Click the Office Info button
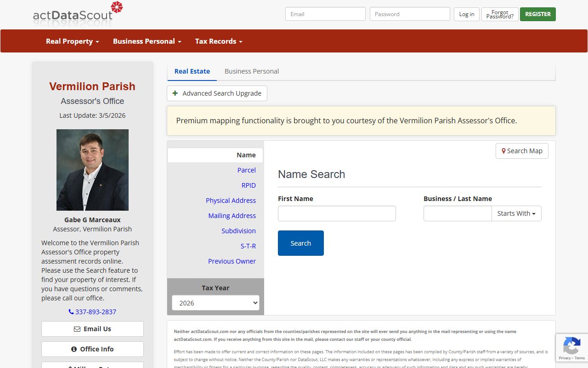The height and width of the screenshot is (368, 588). tap(92, 349)
